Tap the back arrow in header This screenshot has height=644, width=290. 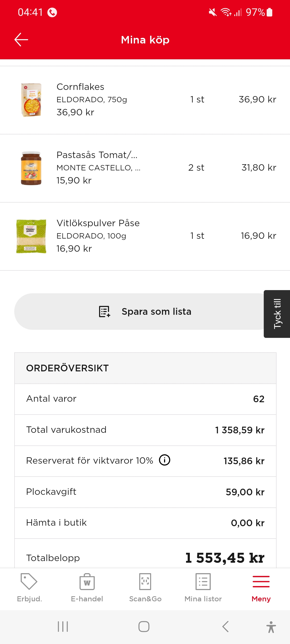(x=21, y=40)
